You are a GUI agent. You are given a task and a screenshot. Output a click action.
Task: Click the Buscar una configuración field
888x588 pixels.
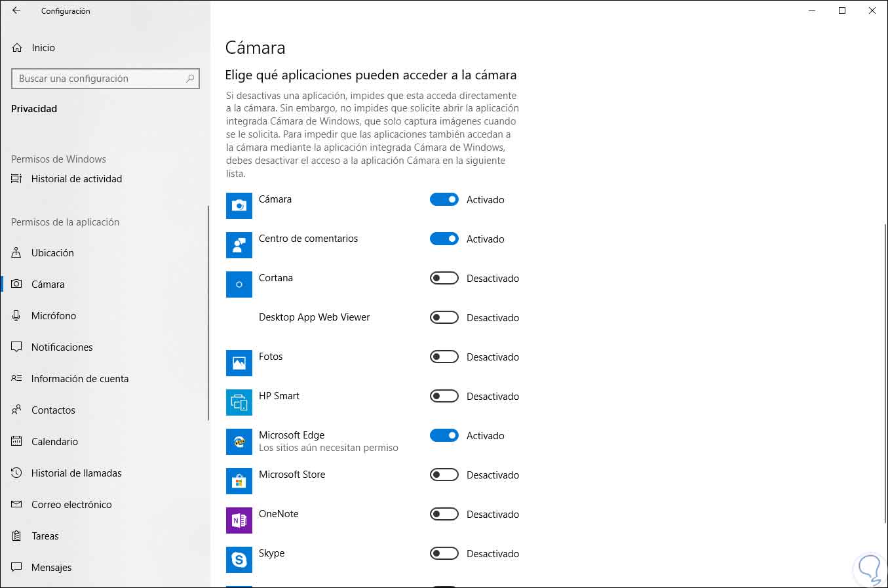tap(98, 79)
